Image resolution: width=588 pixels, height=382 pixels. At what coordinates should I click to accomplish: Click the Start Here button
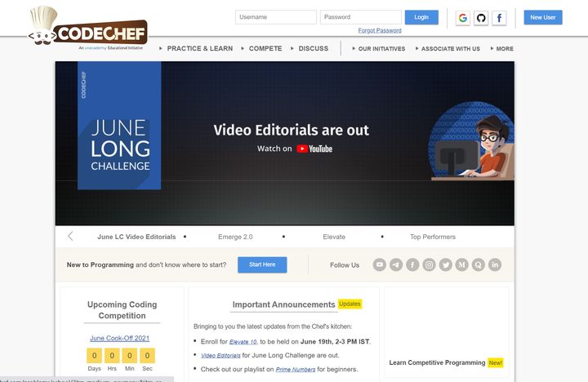262,264
